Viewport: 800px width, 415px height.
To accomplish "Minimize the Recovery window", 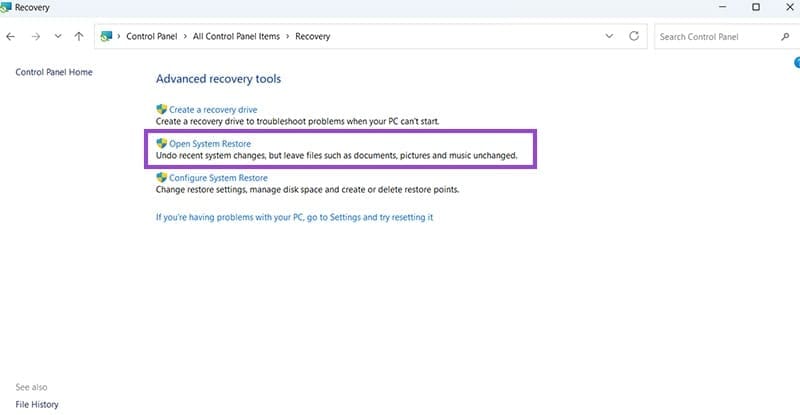I will pos(722,7).
